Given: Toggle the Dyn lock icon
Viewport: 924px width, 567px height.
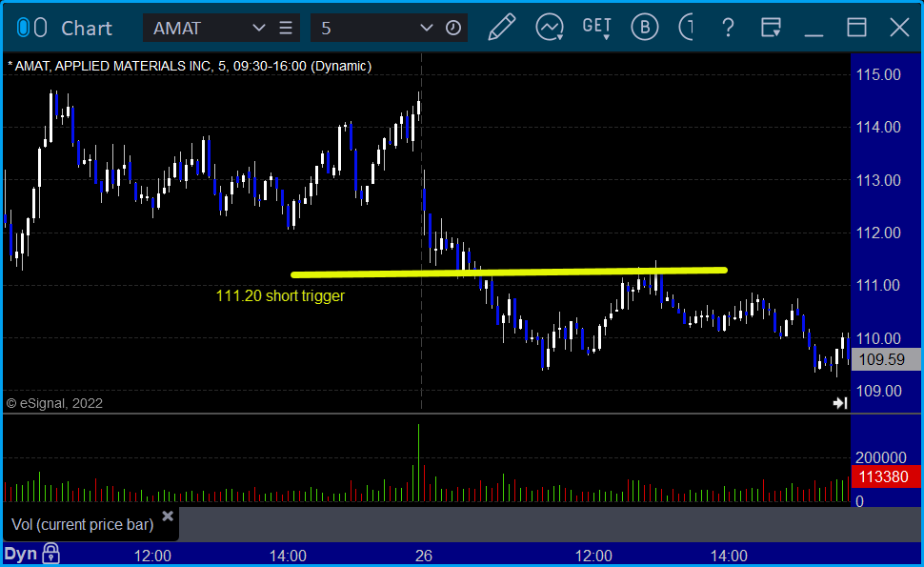Looking at the screenshot, I should (x=51, y=554).
